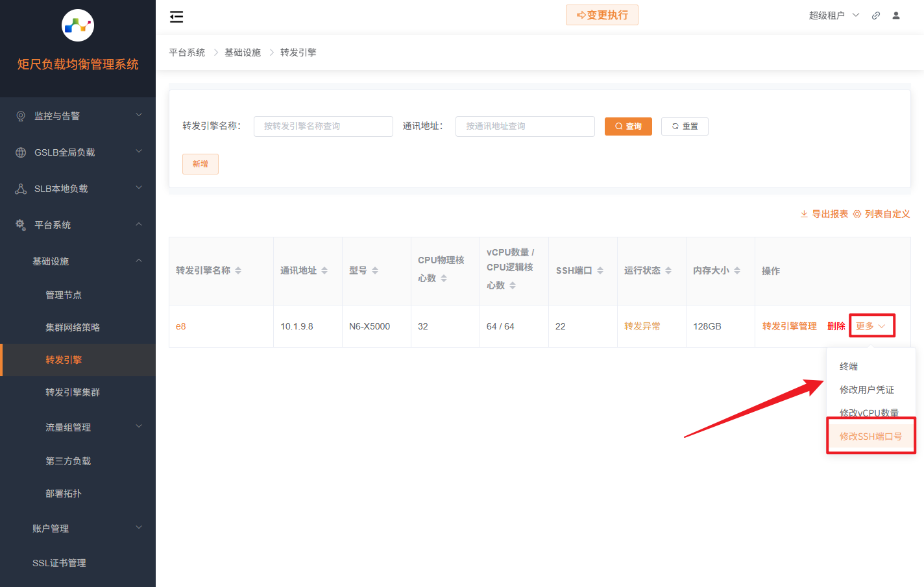Expand the GSLB全局负载 menu
924x587 pixels.
(x=78, y=152)
